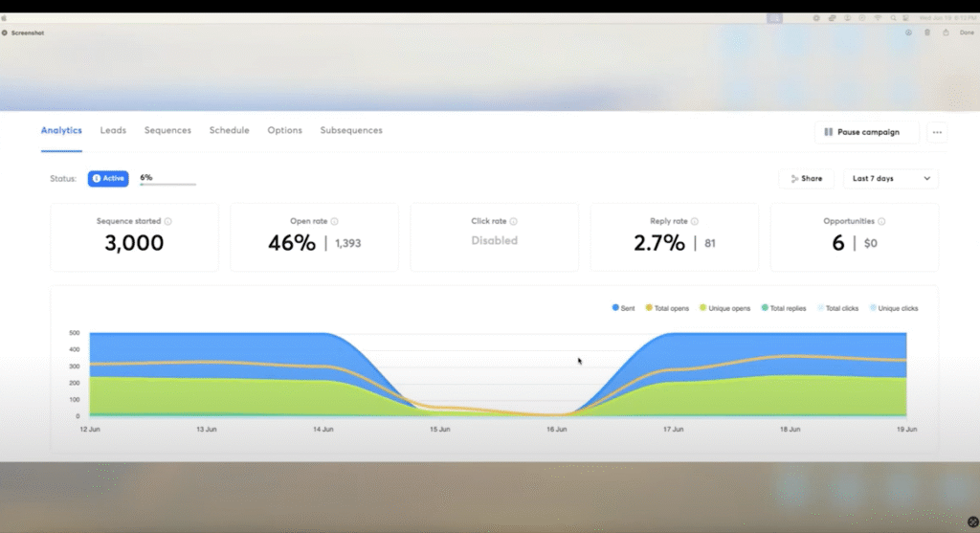Click the info icon next to Click rate
This screenshot has width=980, height=533.
click(x=514, y=221)
